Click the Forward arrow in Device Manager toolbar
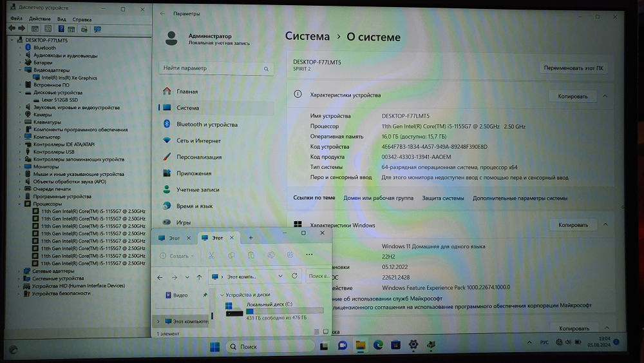 [21, 29]
